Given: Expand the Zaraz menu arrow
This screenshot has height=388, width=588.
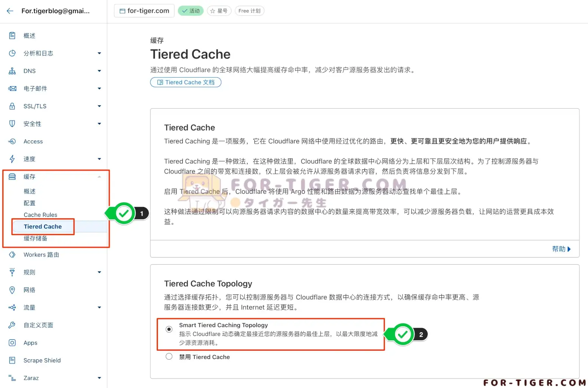Looking at the screenshot, I should tap(99, 378).
